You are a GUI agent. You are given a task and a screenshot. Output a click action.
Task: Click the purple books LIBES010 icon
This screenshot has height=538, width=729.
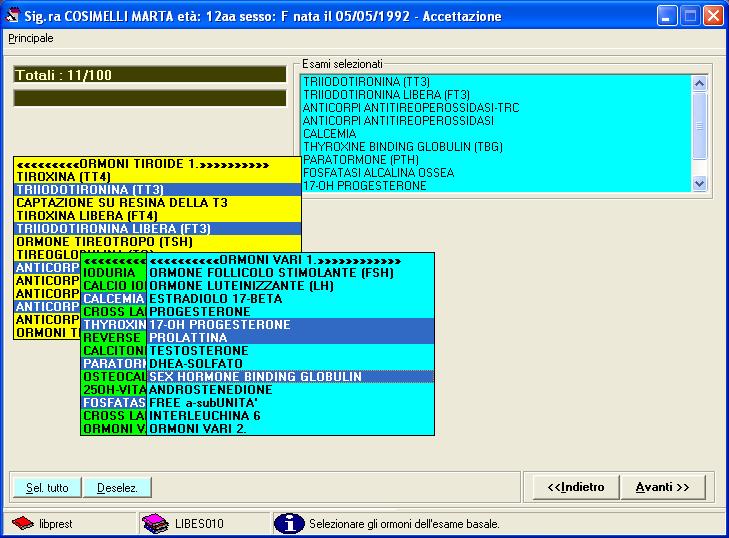154,523
